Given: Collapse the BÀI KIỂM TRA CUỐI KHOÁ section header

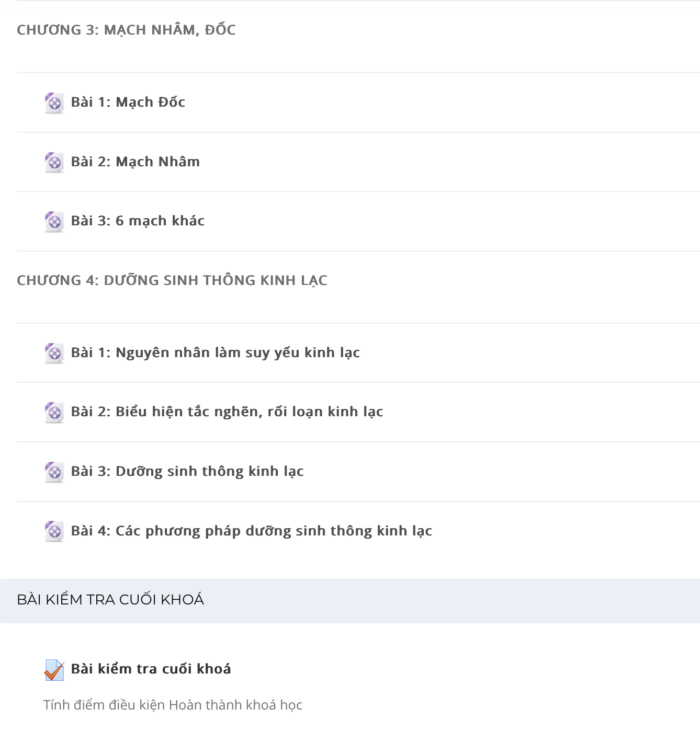Looking at the screenshot, I should (350, 600).
